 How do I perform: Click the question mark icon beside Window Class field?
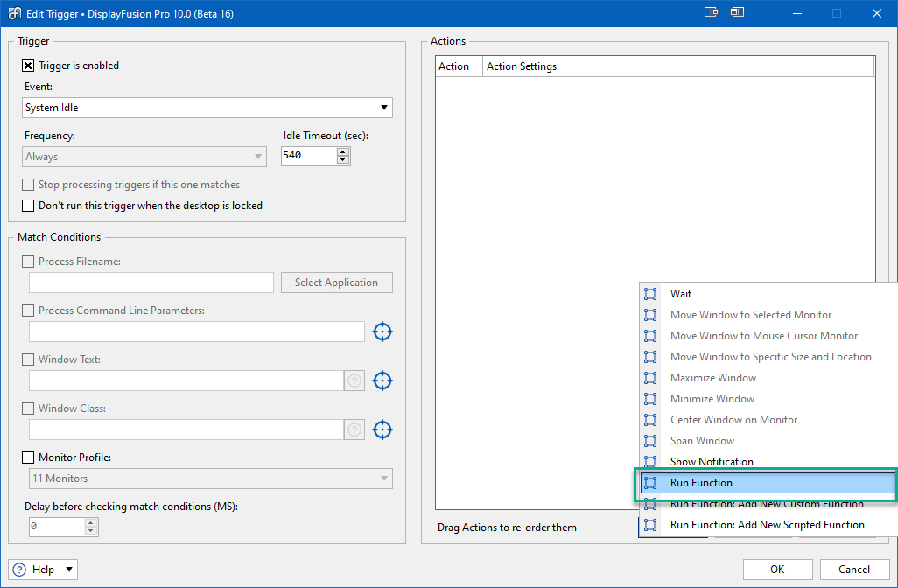coord(354,430)
